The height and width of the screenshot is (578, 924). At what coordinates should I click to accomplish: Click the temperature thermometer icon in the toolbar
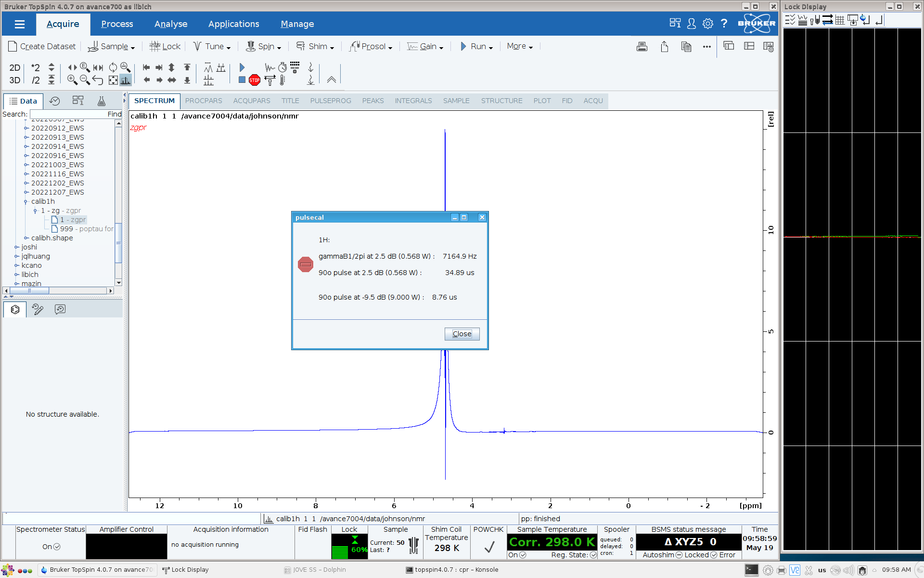[x=282, y=80]
